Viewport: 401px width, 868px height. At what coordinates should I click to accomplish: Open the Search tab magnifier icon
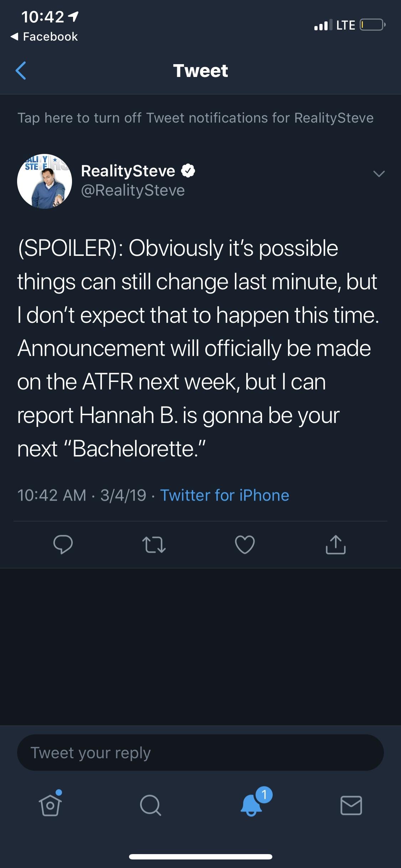150,805
